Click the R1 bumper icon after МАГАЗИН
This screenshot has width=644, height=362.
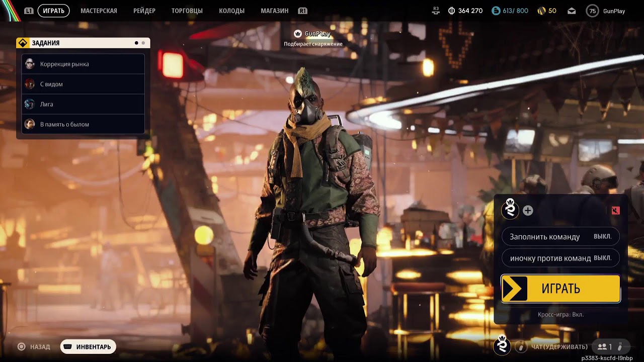click(x=302, y=11)
